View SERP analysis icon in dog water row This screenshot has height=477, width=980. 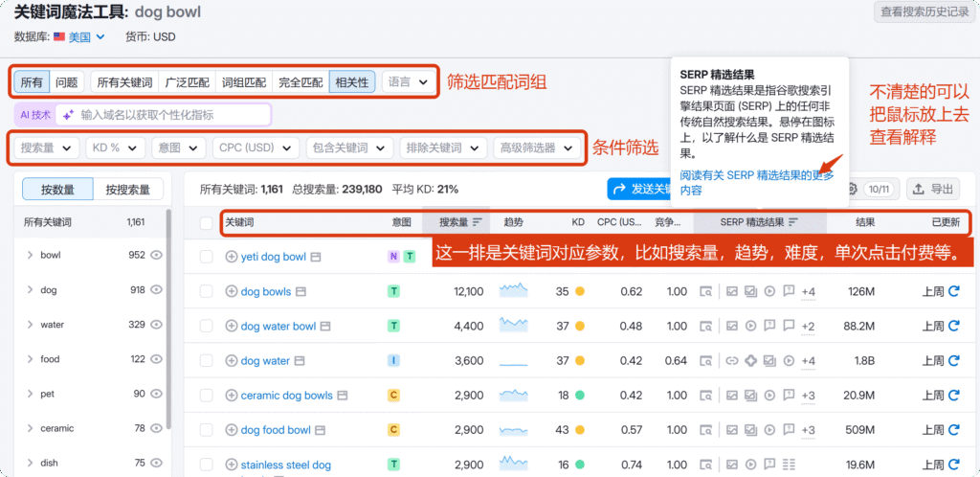coord(705,361)
